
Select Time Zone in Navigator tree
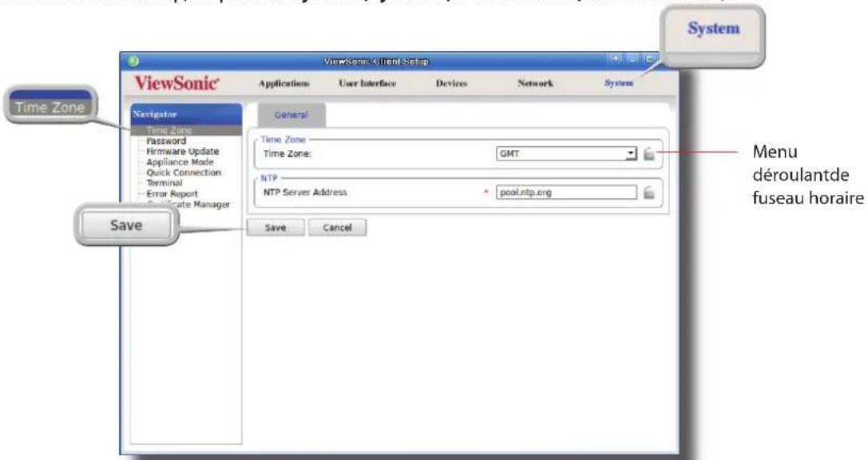pos(186,130)
